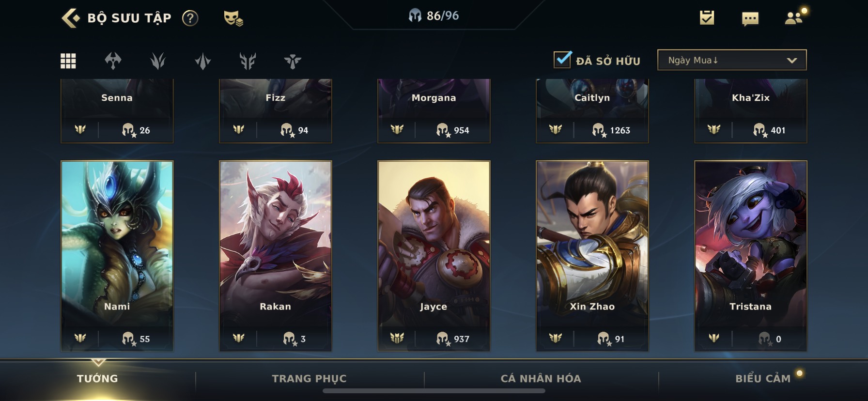
Task: Open the Jayce champion card
Action: tap(434, 256)
